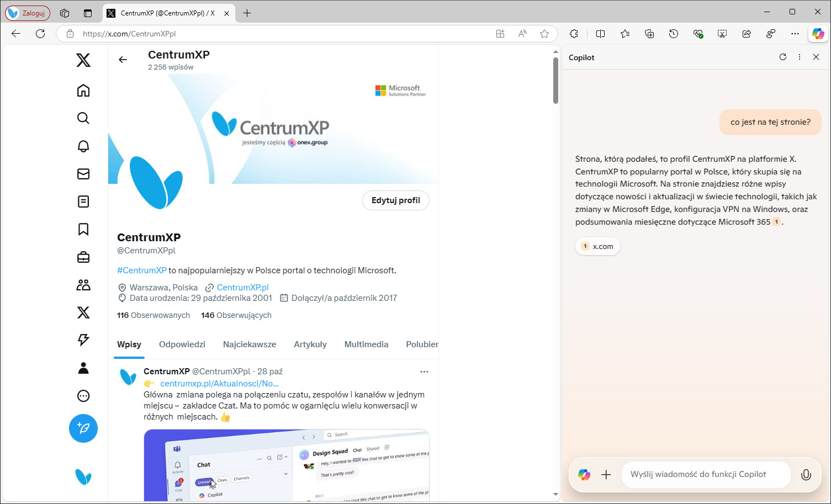Open the Edge Share icon
The image size is (831, 504).
point(747,34)
